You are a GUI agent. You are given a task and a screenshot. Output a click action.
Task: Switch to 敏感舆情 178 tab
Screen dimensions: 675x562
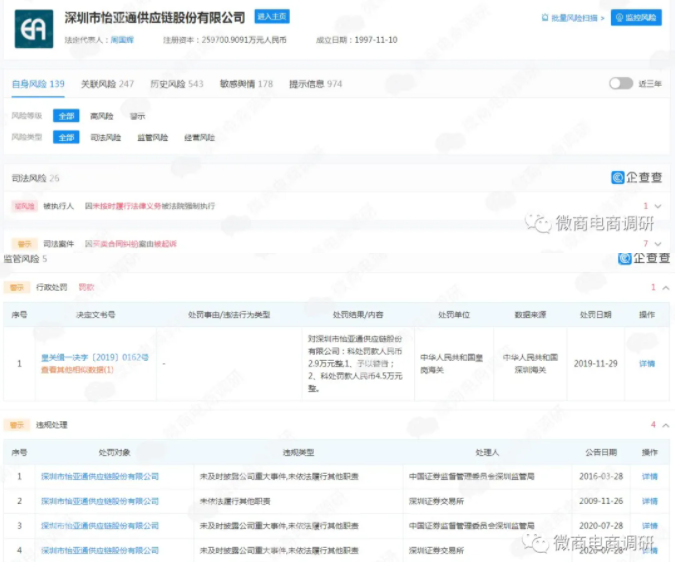click(x=246, y=84)
